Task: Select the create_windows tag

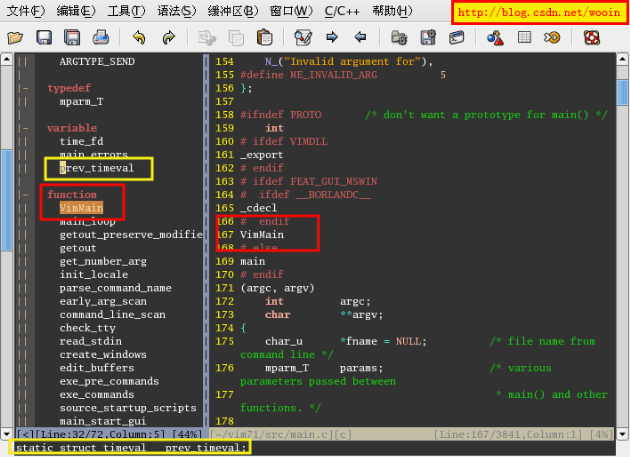Action: click(x=103, y=354)
